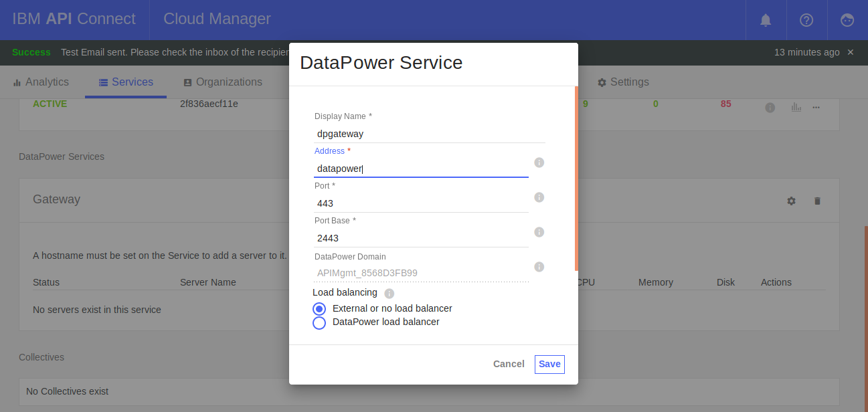Open the Organizations tab
The image size is (868, 412).
pos(222,82)
